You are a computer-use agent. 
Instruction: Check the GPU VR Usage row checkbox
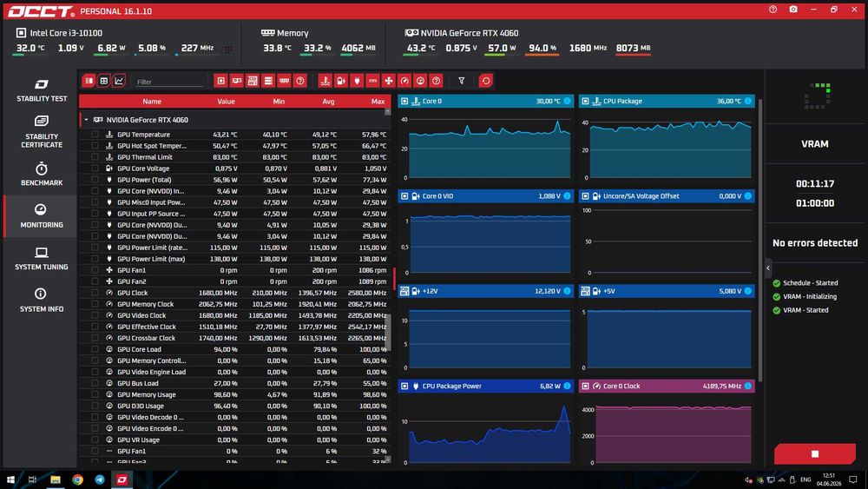point(95,439)
